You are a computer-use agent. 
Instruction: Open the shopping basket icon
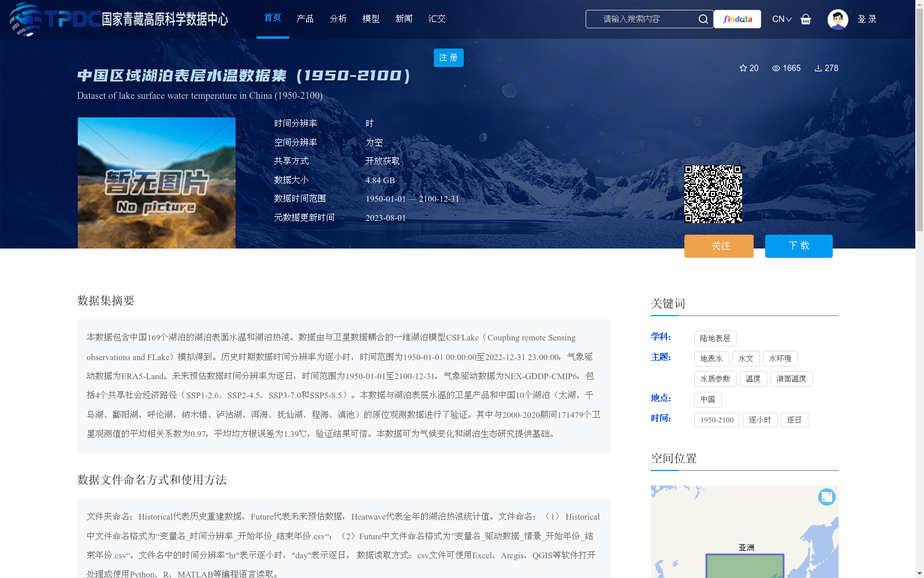806,19
